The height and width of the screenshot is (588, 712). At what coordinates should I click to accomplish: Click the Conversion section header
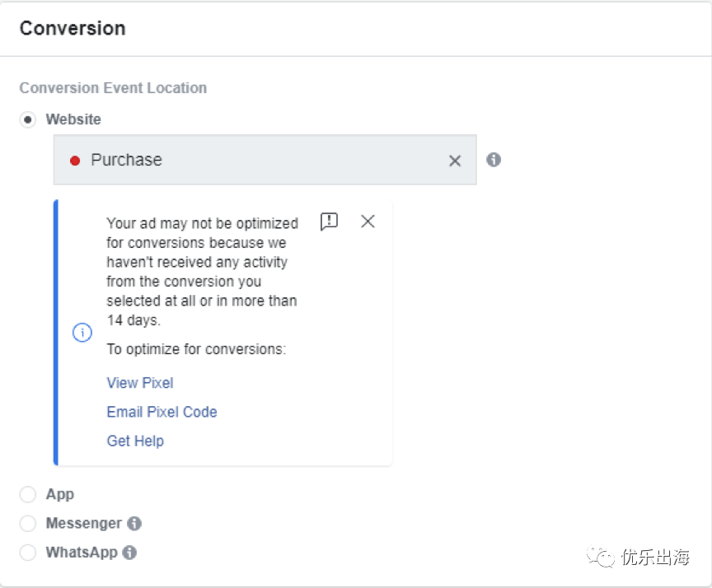pos(73,28)
